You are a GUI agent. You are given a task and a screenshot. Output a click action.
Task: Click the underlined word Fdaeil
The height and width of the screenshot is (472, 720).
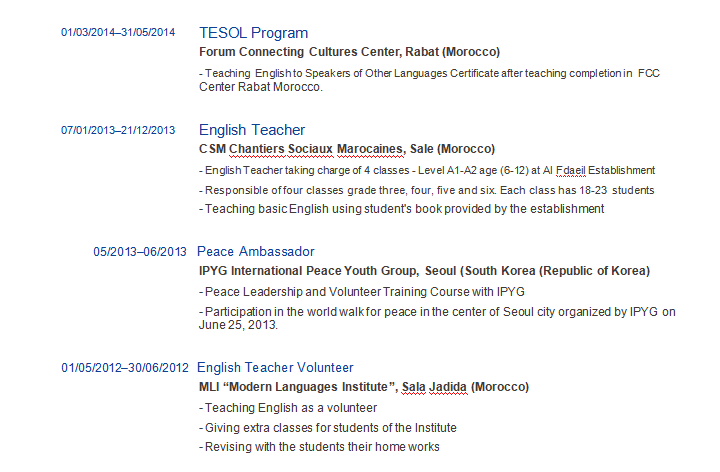[571, 171]
